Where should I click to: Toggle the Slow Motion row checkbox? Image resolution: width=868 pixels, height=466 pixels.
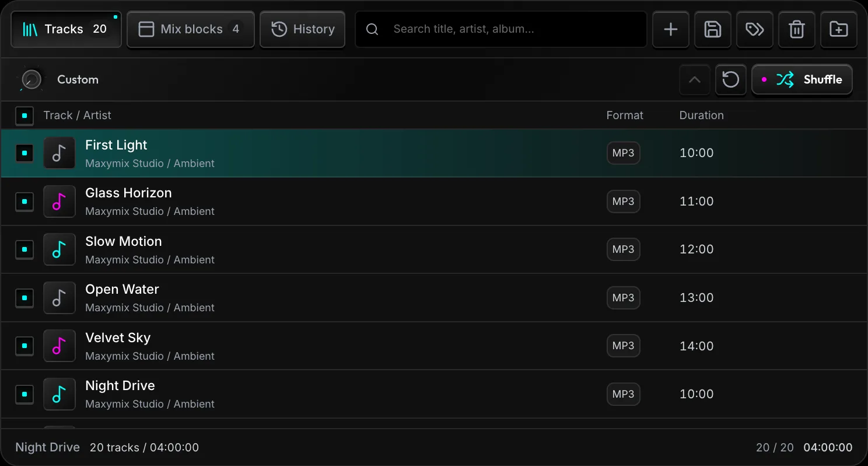[x=24, y=249]
